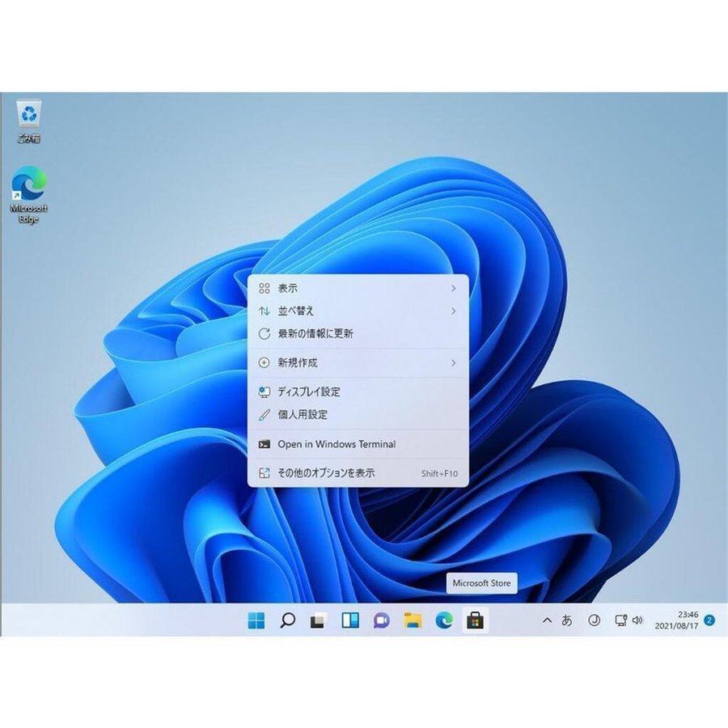The image size is (728, 728).
Task: Open Search from the taskbar
Action: coord(286,620)
